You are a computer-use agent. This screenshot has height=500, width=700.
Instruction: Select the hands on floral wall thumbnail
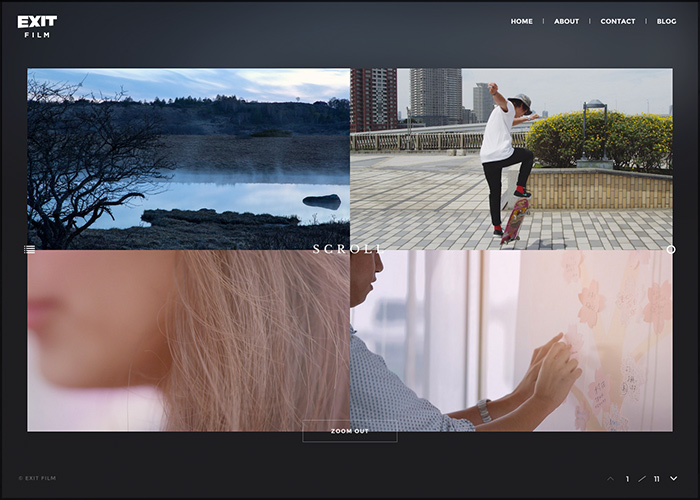511,340
